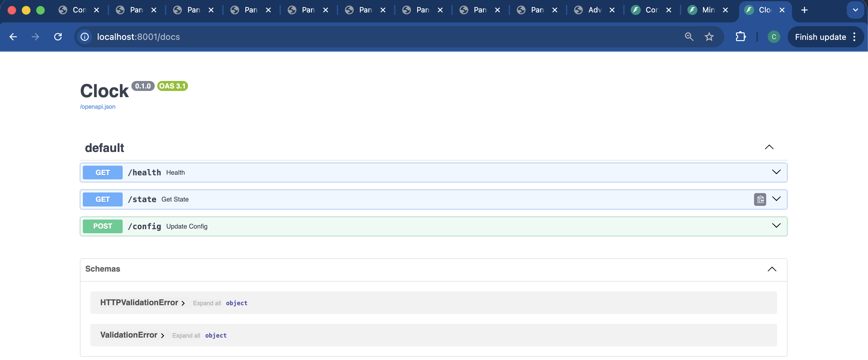Viewport: 868px width, 360px height.
Task: Bookmark this page with the star icon
Action: coord(709,37)
